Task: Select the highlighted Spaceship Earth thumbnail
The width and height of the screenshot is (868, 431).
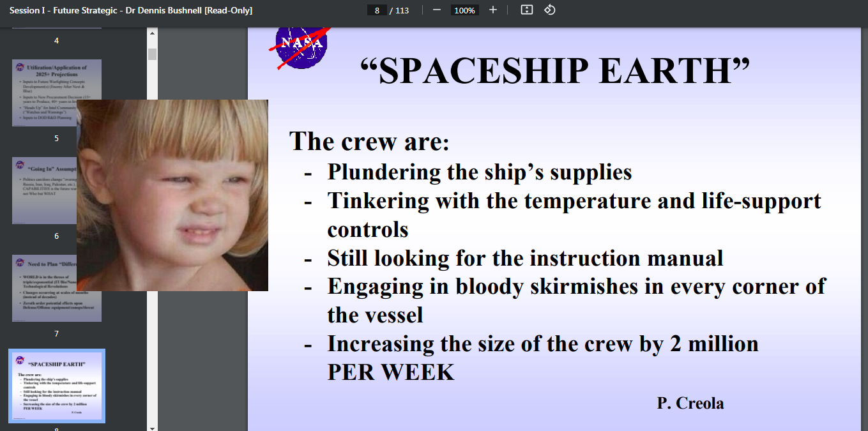Action: [57, 386]
